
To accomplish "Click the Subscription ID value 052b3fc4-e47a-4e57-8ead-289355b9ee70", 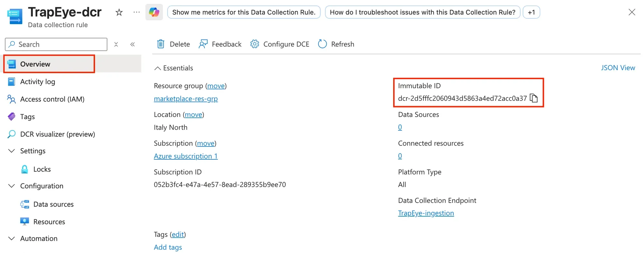I will pos(220,185).
